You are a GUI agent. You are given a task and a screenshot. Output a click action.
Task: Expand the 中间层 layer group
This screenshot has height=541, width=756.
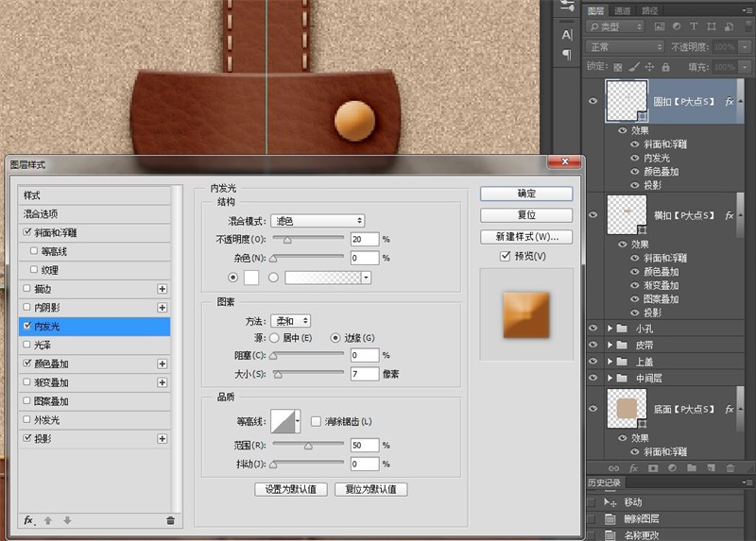click(610, 378)
